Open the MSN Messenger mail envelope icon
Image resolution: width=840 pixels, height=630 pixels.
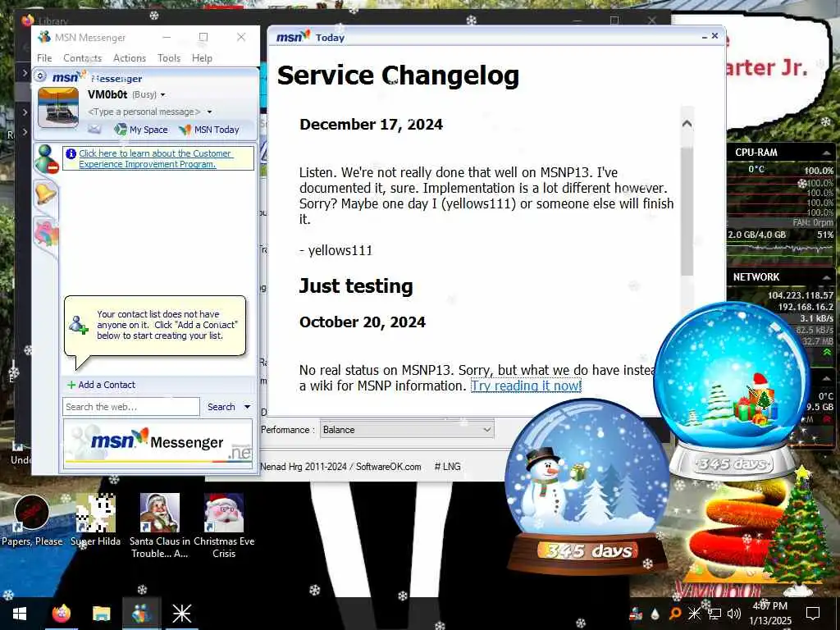pyautogui.click(x=94, y=129)
